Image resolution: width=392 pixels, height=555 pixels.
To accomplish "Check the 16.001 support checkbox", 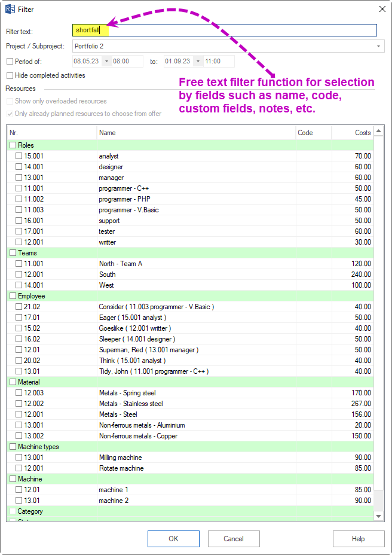I will point(19,221).
